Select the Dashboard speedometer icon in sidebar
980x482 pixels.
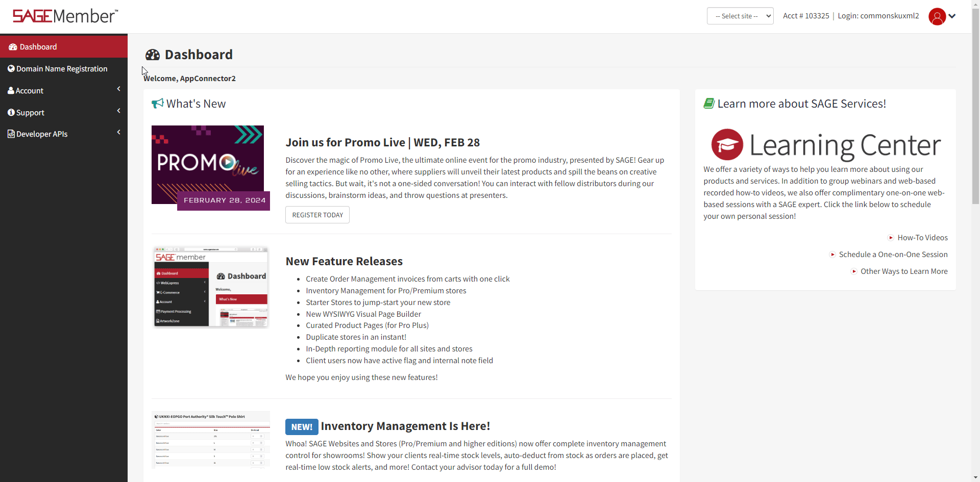point(12,46)
